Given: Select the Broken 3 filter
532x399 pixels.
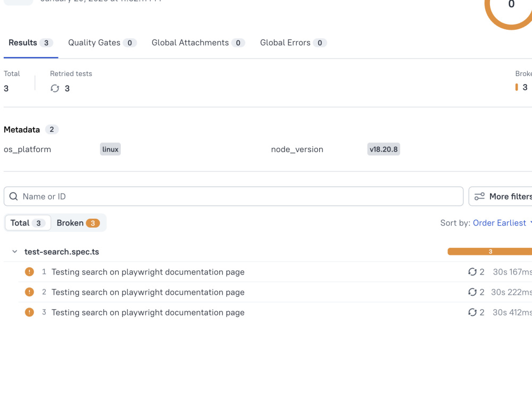Looking at the screenshot, I should (78, 223).
